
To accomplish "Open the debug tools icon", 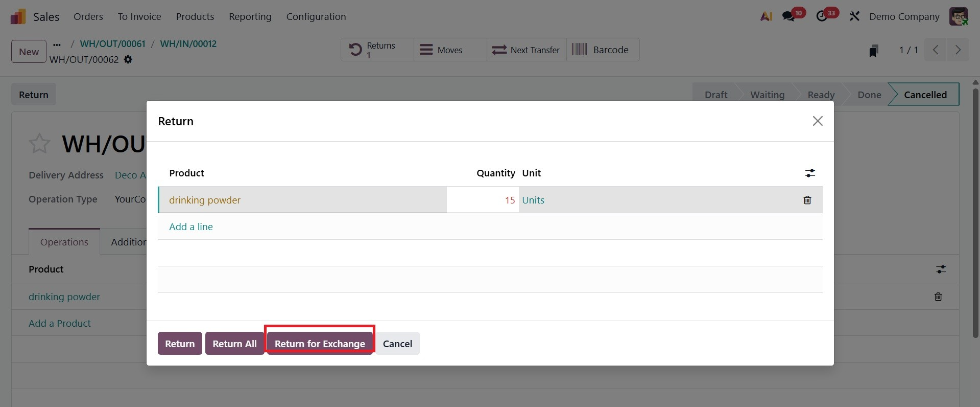I will 854,16.
